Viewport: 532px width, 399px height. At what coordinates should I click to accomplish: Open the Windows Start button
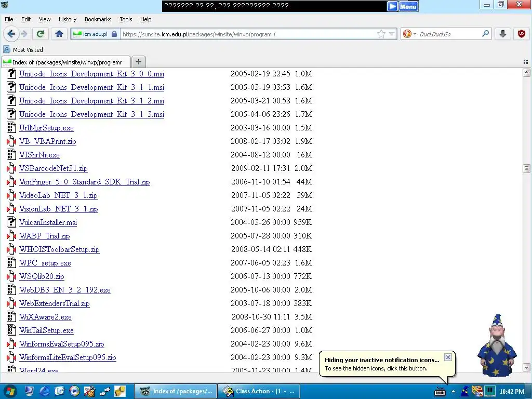[9, 391]
